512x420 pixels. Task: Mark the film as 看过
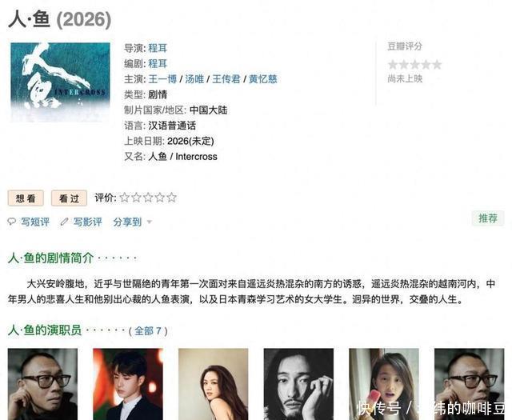pos(70,198)
